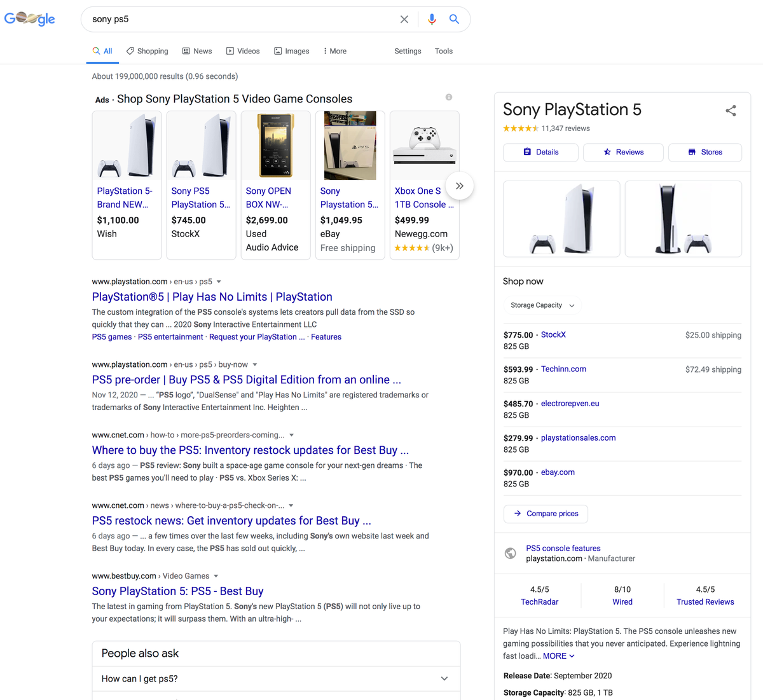The image size is (763, 700).
Task: Clear the search box with X icon
Action: click(x=404, y=19)
